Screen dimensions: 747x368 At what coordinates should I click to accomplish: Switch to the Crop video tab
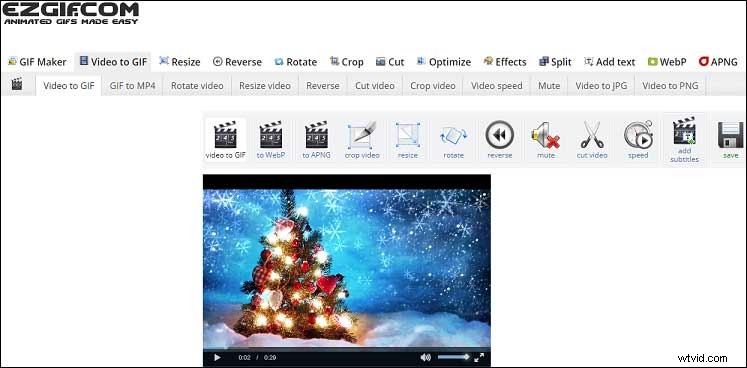[x=433, y=86]
